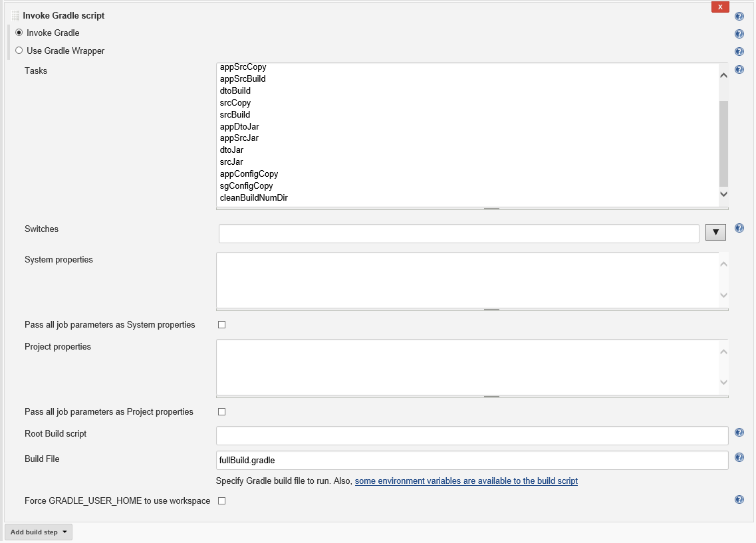
Task: Click Tasks list scroll up arrow
Action: (723, 75)
